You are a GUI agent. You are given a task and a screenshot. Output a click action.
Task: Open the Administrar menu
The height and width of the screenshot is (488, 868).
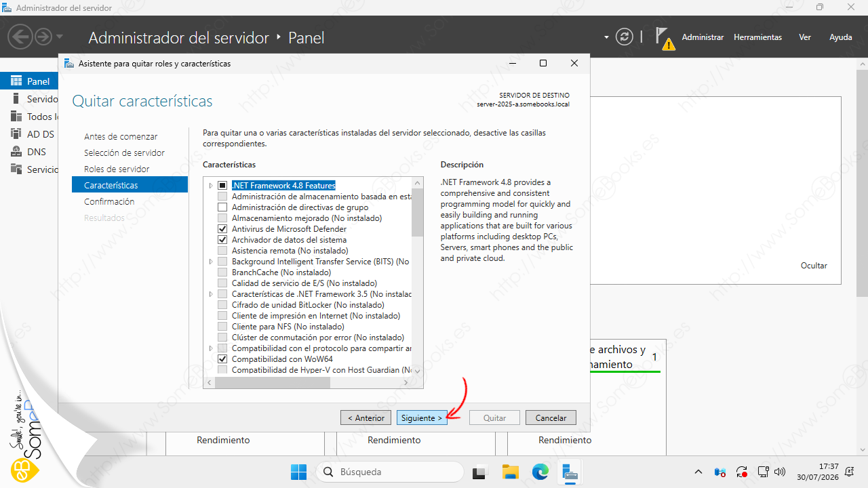[x=703, y=37]
